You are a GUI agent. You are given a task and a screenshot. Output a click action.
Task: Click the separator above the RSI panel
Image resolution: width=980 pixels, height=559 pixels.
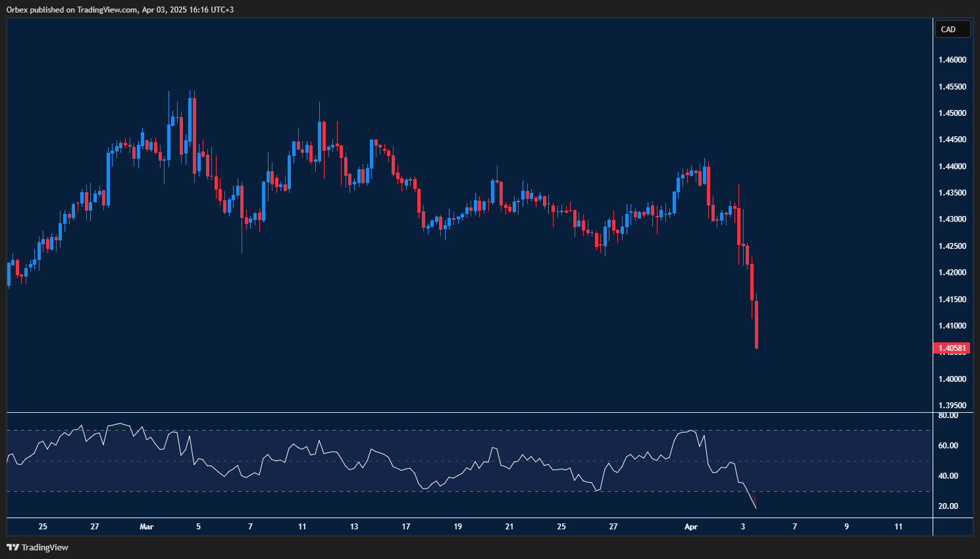tap(461, 413)
